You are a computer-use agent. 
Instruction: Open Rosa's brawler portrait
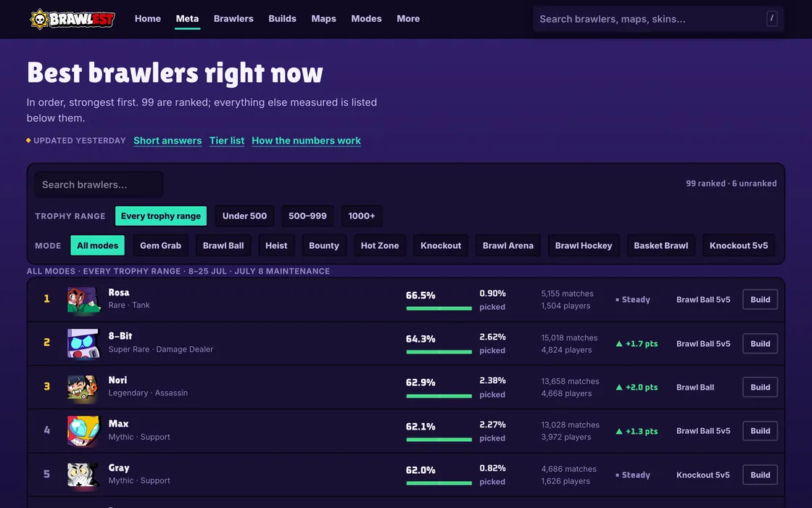pyautogui.click(x=83, y=300)
